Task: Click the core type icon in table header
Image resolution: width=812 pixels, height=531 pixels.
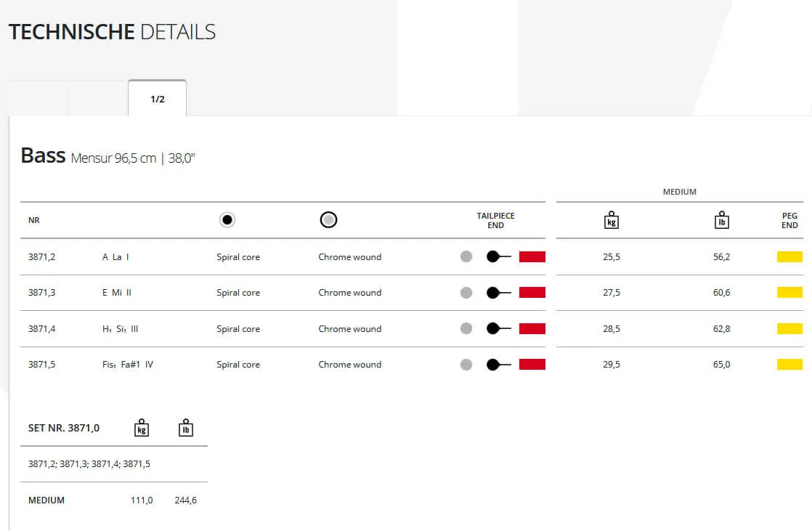Action: (227, 220)
